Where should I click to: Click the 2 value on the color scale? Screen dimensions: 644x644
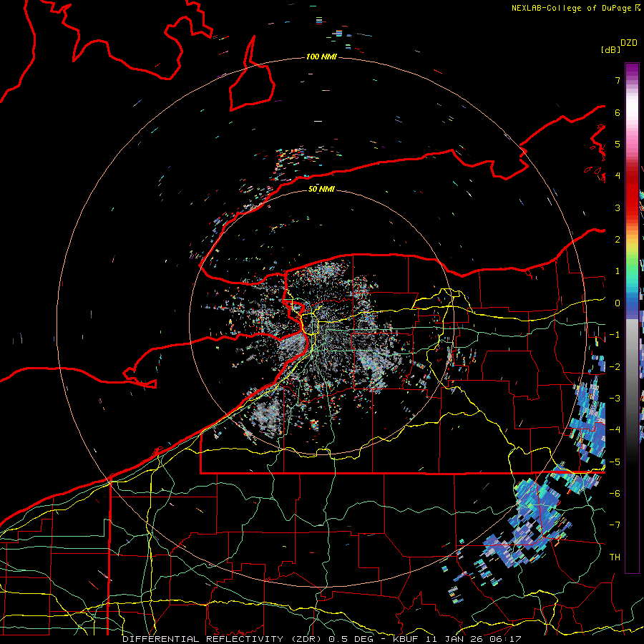pyautogui.click(x=618, y=240)
